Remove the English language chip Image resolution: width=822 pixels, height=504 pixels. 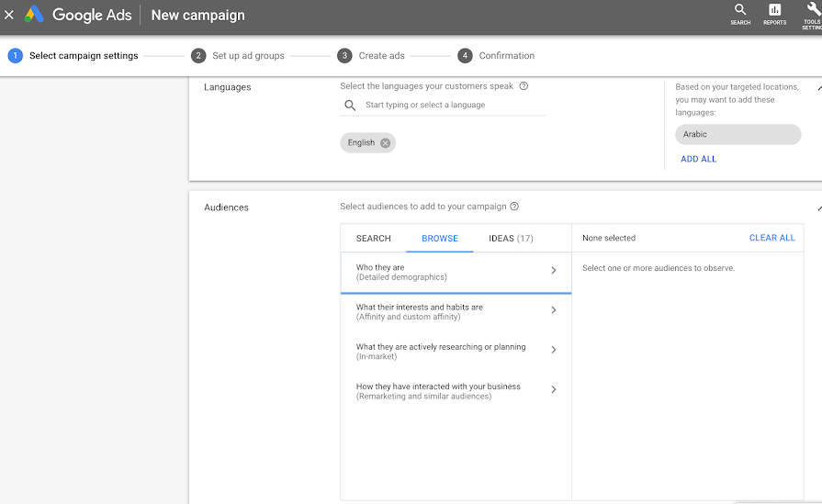(386, 142)
